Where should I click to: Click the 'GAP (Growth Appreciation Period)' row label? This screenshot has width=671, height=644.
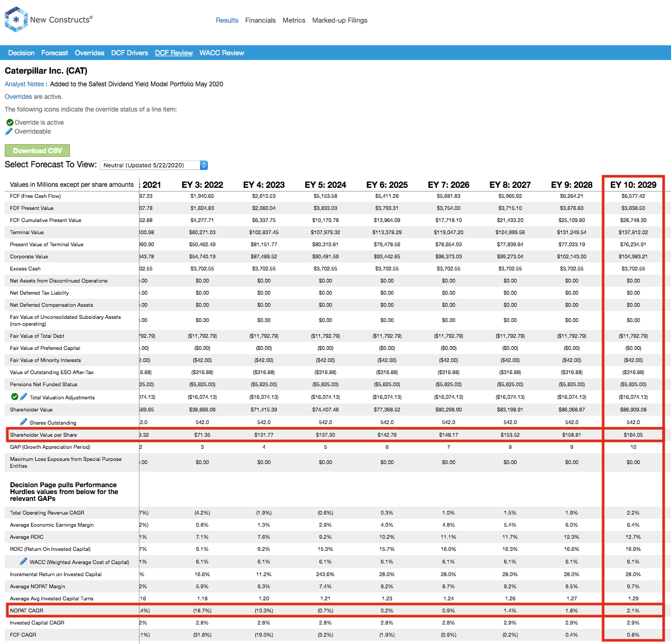click(x=50, y=447)
